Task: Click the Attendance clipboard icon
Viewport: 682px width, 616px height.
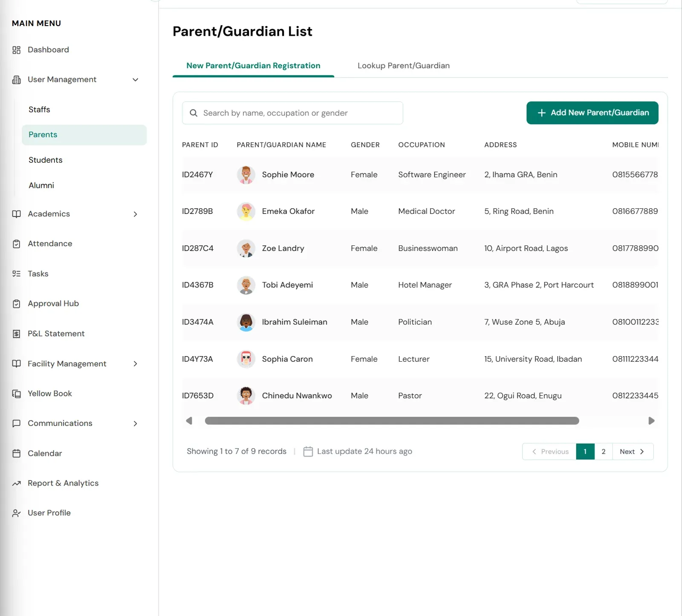Action: (16, 244)
